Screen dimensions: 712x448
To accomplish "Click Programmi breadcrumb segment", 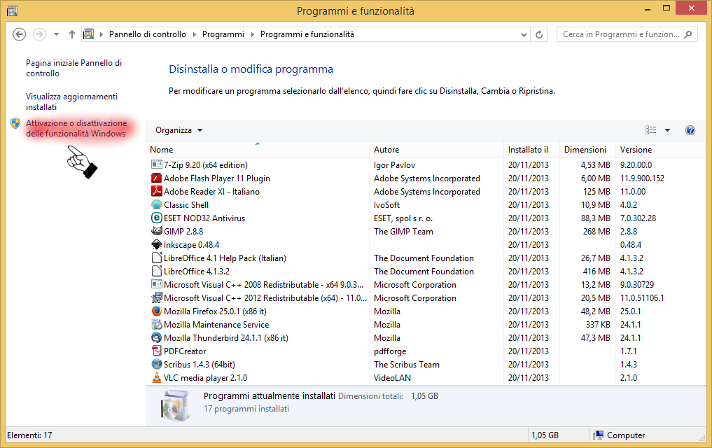I will pyautogui.click(x=223, y=34).
